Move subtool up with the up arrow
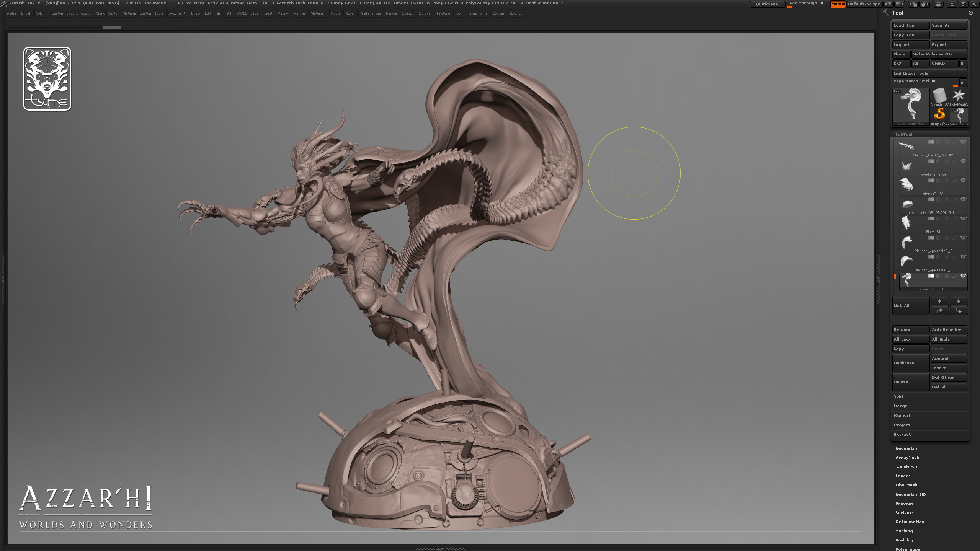 (x=939, y=301)
